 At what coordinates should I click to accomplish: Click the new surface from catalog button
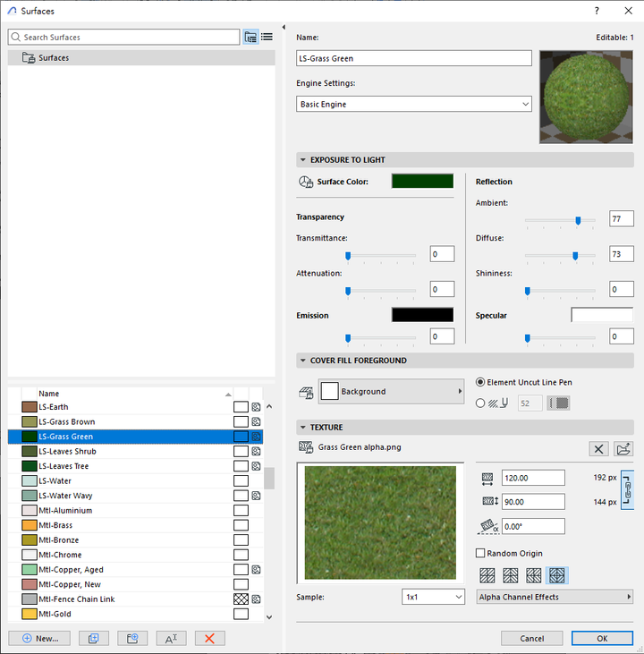(132, 638)
